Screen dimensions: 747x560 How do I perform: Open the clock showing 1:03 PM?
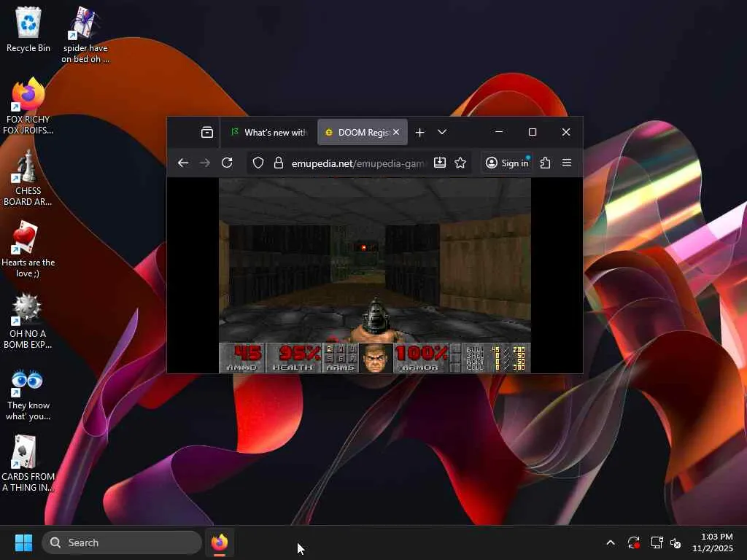point(713,542)
